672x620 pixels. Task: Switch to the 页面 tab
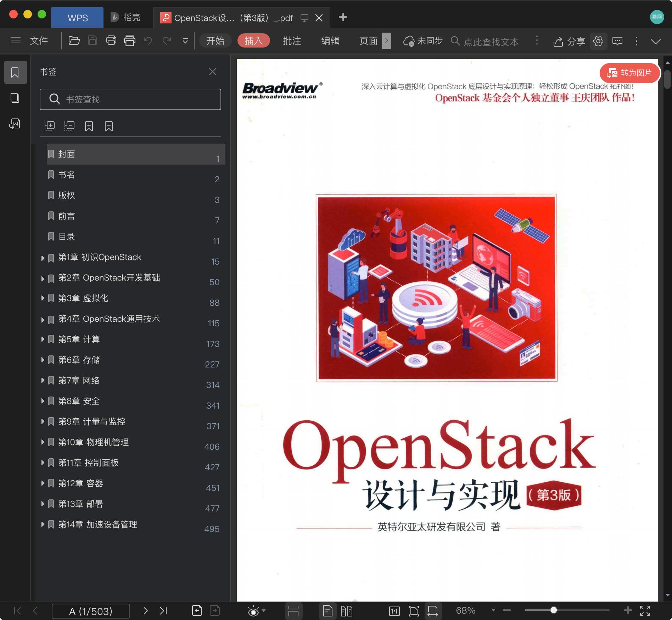point(369,41)
